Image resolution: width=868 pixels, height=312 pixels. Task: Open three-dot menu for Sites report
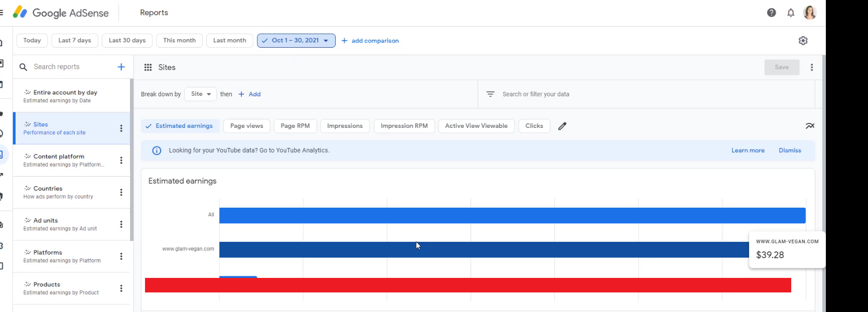[x=121, y=128]
